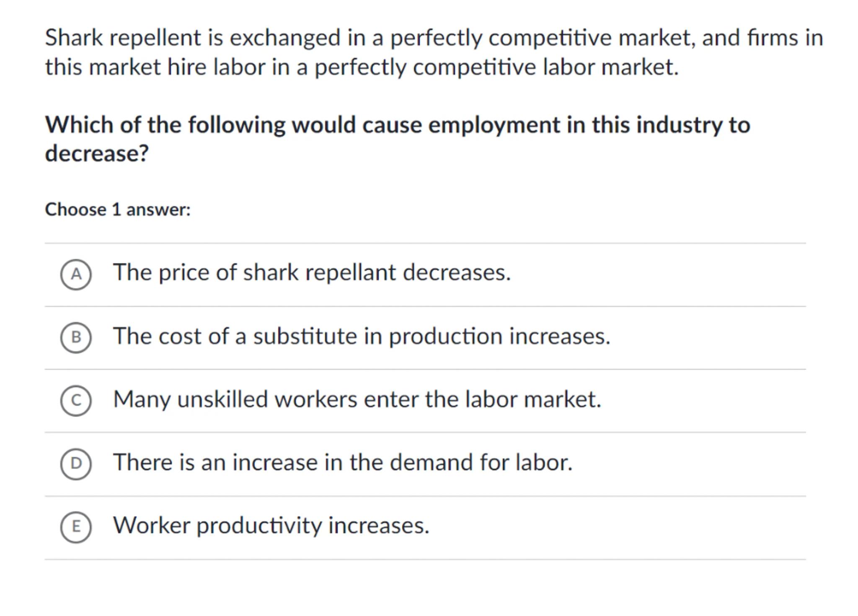This screenshot has width=858, height=616.
Task: Click the "Choose 1 answer:" label
Action: tap(118, 210)
